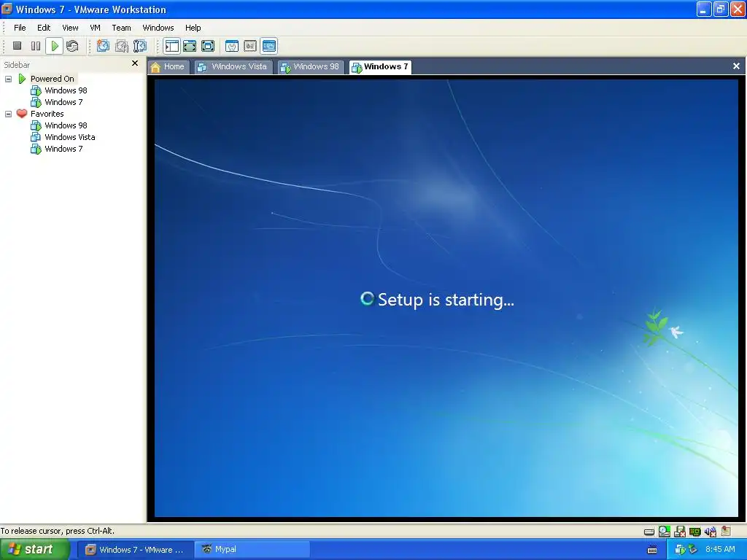
Task: Click the hard disk status bar icon
Action: (x=649, y=532)
